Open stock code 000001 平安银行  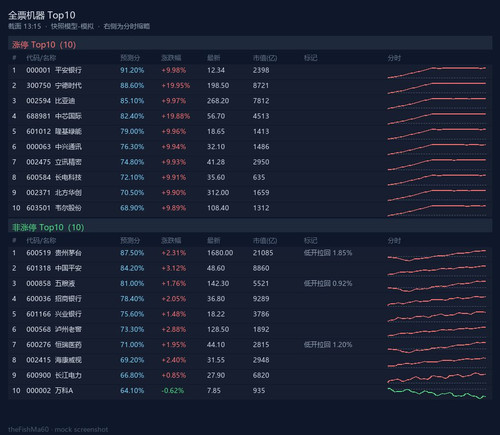(54, 70)
